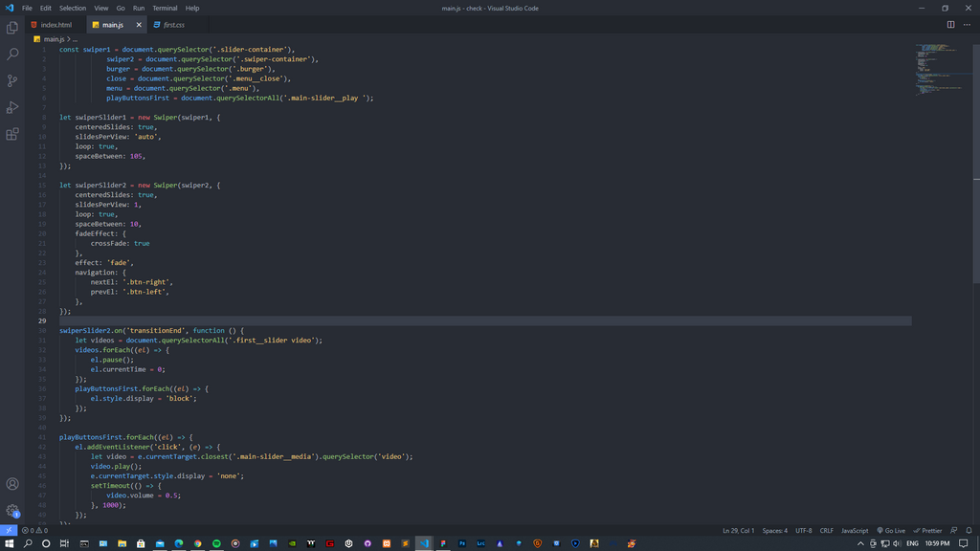Open the Windows Start menu
Viewport: 980px width, 551px height.
(9, 543)
